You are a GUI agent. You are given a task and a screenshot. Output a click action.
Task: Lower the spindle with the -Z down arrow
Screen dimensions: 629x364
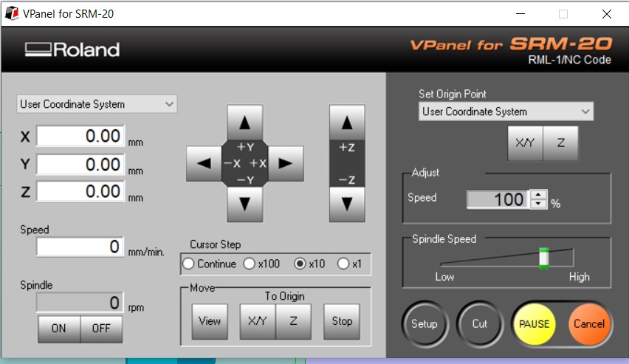click(347, 204)
